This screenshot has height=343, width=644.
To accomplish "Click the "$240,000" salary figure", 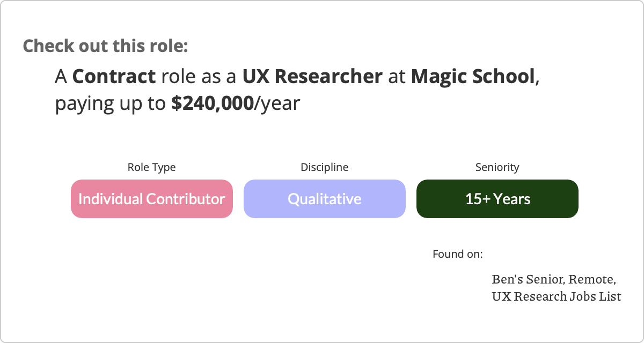I will (x=213, y=103).
